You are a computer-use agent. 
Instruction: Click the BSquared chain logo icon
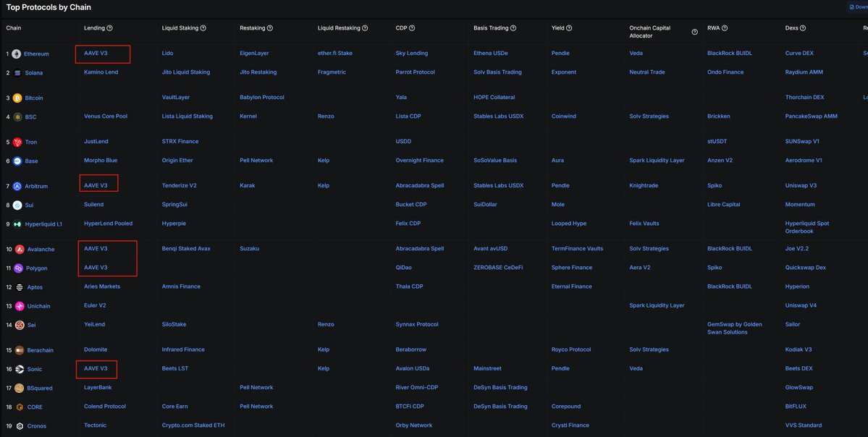coord(20,389)
